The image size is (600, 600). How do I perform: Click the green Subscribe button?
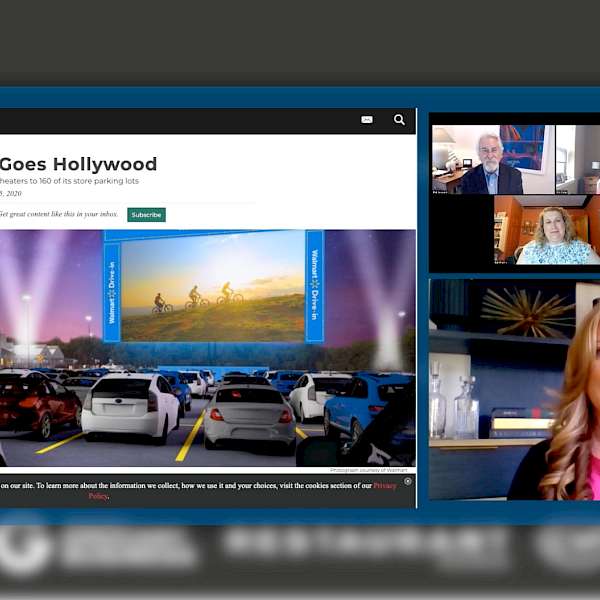pos(147,215)
